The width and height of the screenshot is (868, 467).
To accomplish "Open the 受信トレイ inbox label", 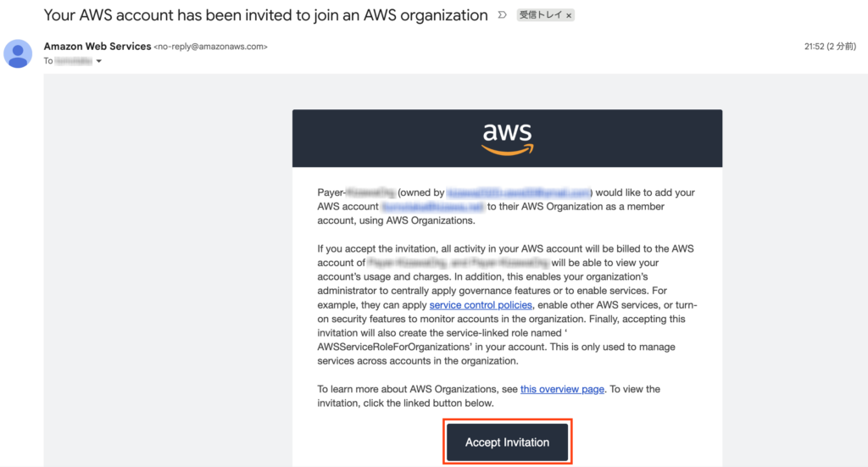I will tap(539, 16).
